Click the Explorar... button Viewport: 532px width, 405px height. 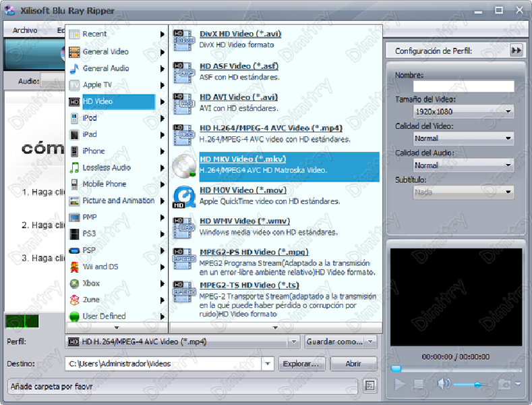[x=301, y=364]
